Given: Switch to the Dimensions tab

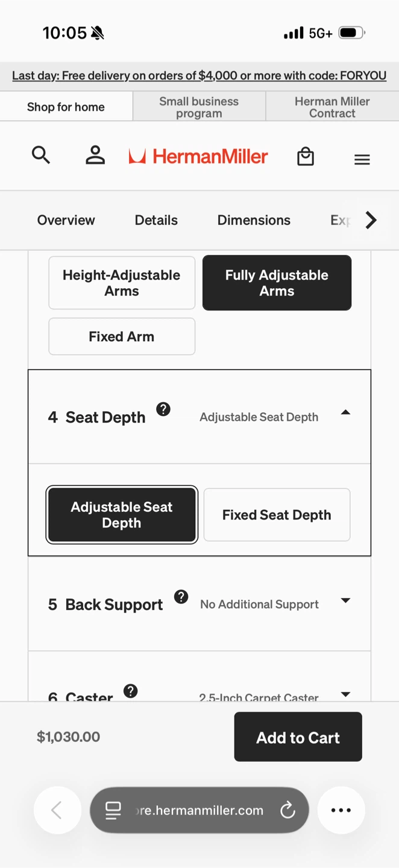Looking at the screenshot, I should (x=254, y=220).
